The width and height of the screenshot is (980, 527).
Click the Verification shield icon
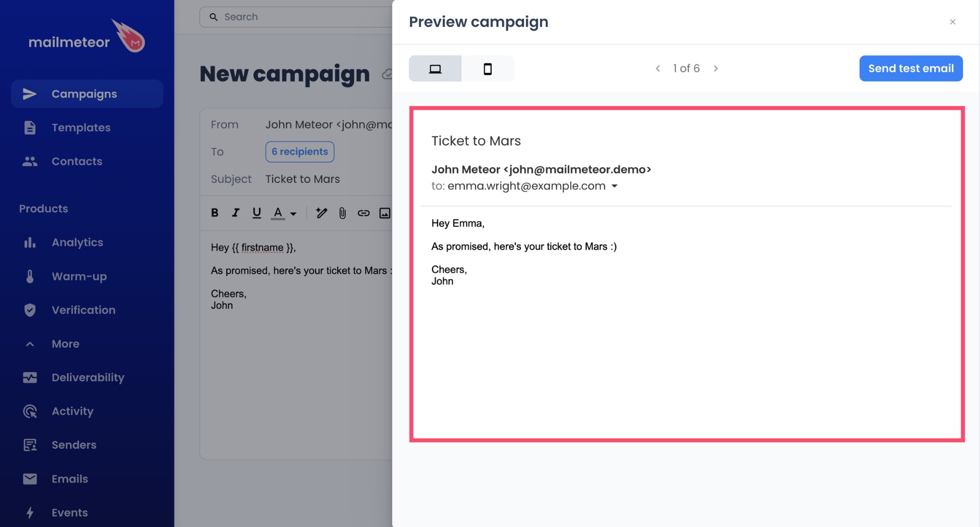point(30,310)
